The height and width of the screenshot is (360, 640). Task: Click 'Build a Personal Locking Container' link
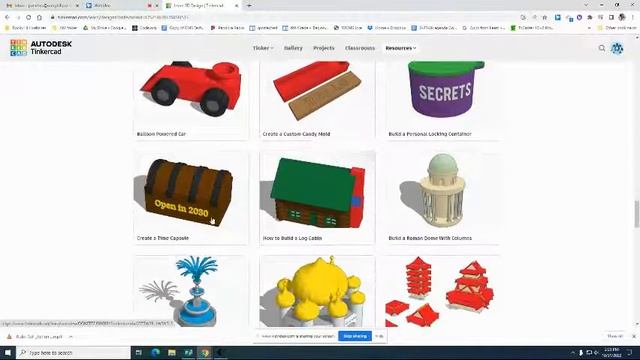coord(430,134)
